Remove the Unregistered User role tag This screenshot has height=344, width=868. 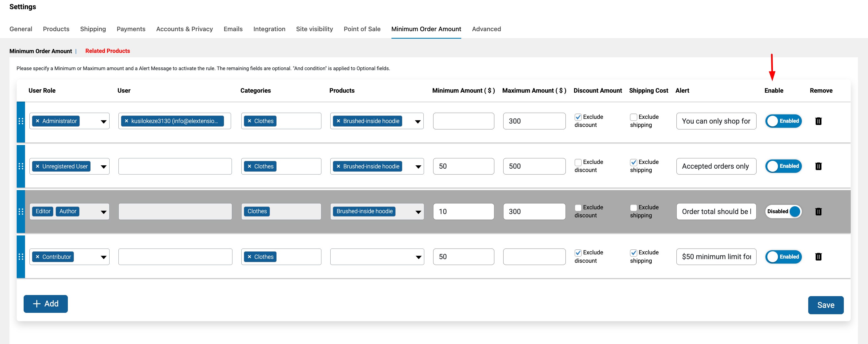pyautogui.click(x=38, y=166)
